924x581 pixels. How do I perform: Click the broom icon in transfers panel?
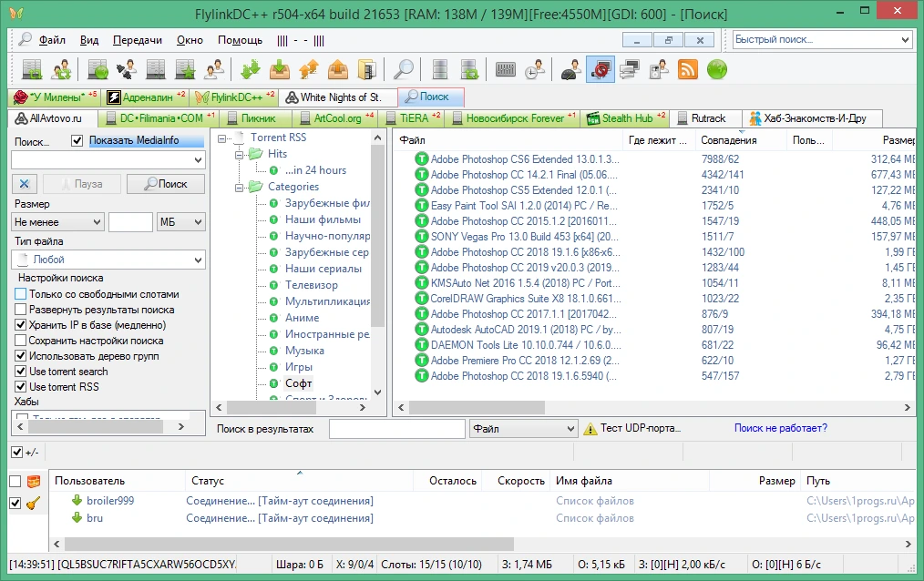[33, 503]
